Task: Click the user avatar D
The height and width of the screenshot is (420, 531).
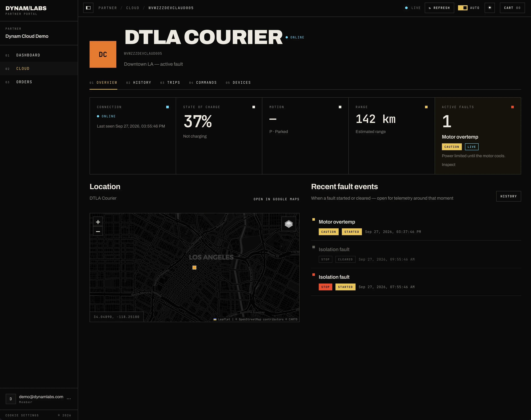Action: coord(11,399)
